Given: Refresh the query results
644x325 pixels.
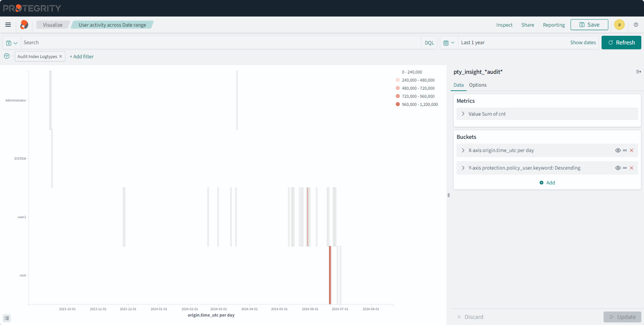Looking at the screenshot, I should [621, 42].
